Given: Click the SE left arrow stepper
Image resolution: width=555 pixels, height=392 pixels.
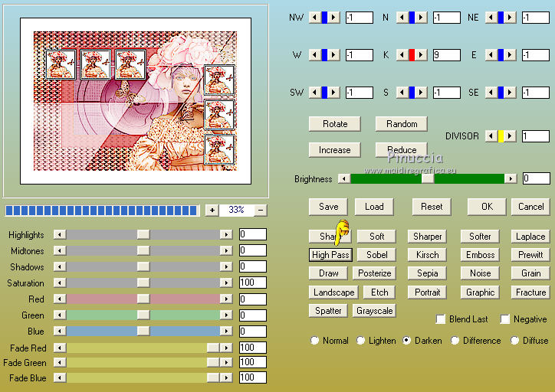Looking at the screenshot, I should tap(491, 93).
